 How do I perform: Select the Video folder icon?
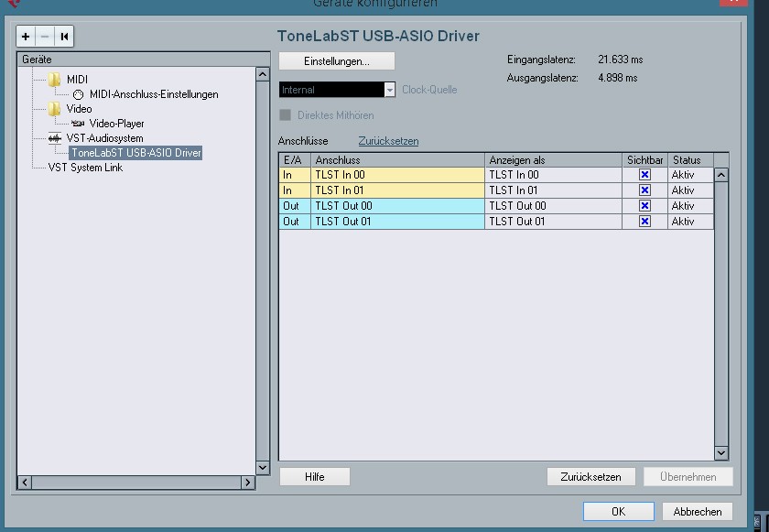pyautogui.click(x=54, y=108)
